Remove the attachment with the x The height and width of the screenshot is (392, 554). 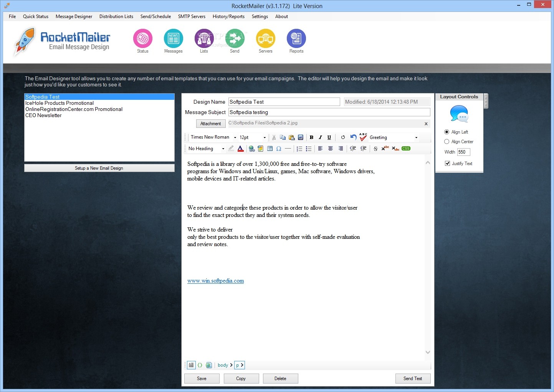(426, 124)
